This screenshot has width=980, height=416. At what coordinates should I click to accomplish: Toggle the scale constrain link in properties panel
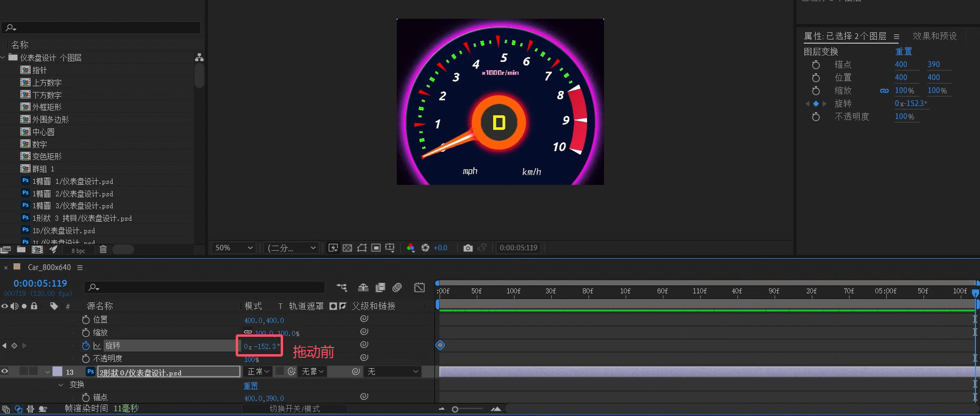tap(884, 91)
